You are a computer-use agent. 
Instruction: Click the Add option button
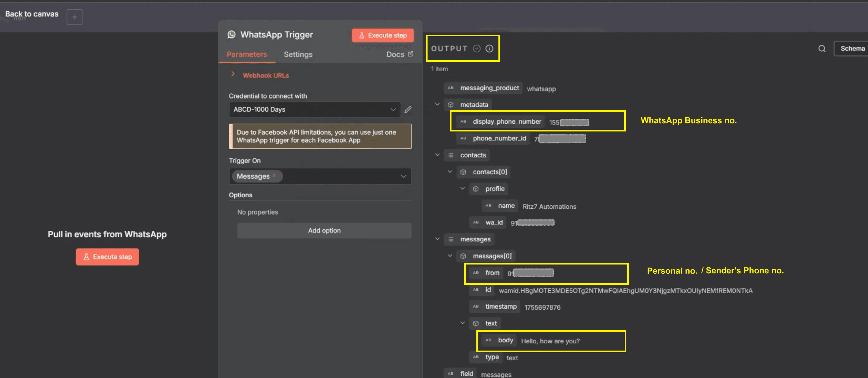[x=324, y=231]
